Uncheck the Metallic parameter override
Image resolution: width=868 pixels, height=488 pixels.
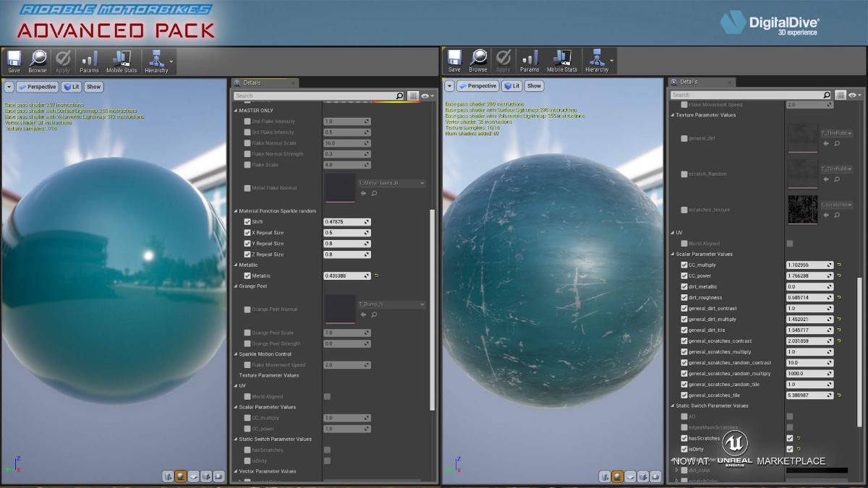pos(247,276)
